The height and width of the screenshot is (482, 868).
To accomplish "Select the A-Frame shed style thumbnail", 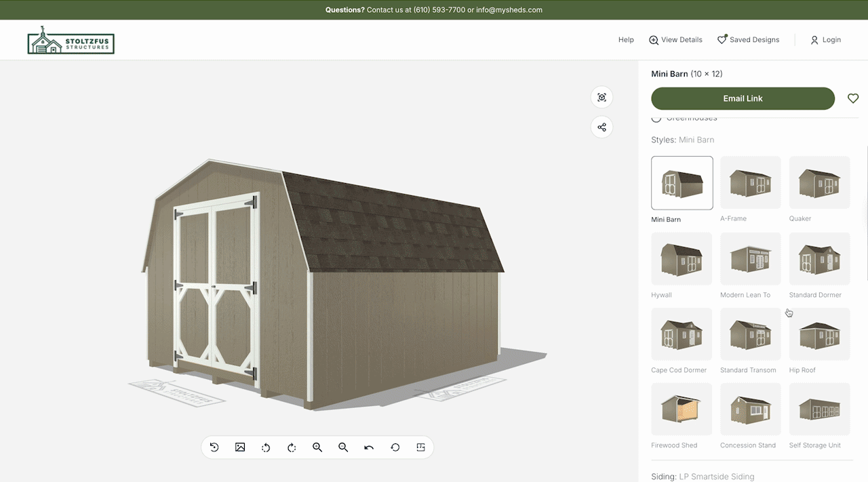I will click(750, 183).
